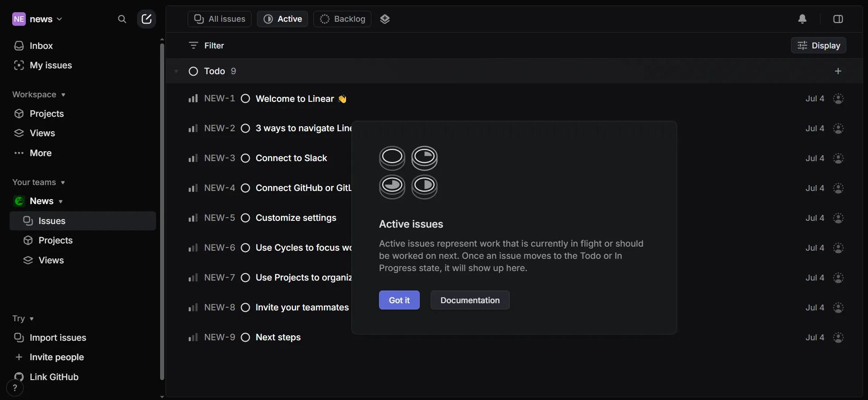Image resolution: width=868 pixels, height=400 pixels.
Task: Toggle status circle of NEW-9 issue
Action: (246, 338)
